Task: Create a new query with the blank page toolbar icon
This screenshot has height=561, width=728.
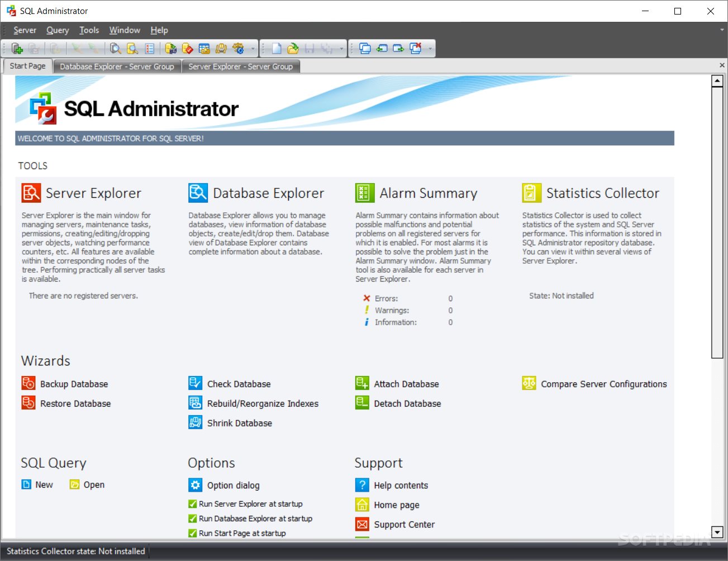Action: (277, 49)
